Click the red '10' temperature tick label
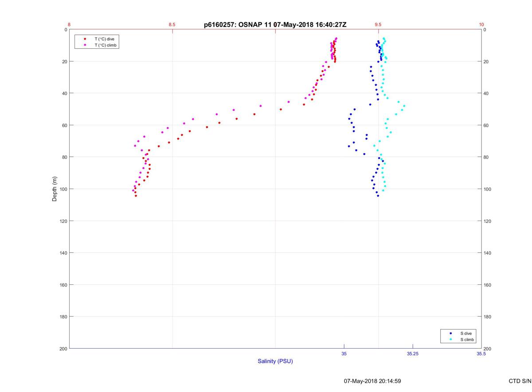This screenshot has width=532, height=392. [x=481, y=25]
